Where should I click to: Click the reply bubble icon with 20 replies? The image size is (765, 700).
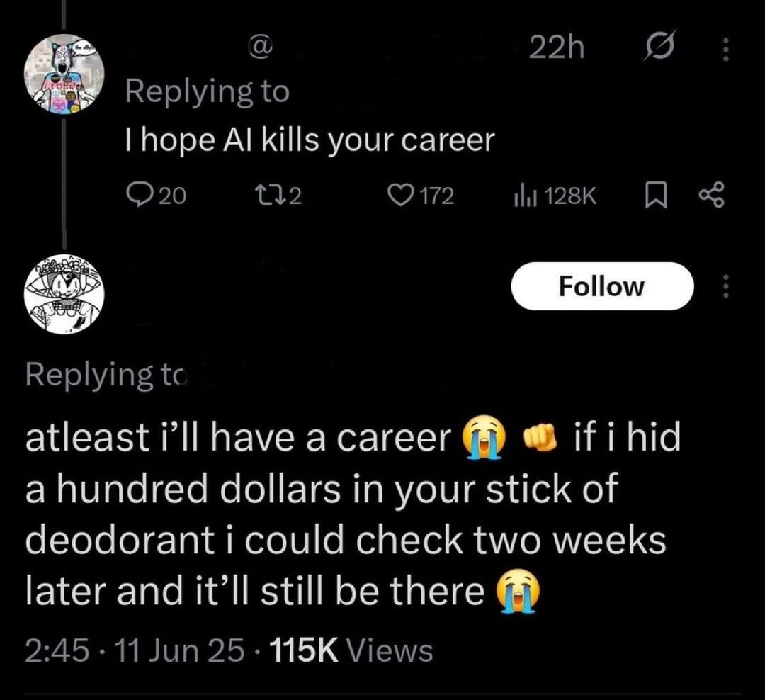click(135, 194)
